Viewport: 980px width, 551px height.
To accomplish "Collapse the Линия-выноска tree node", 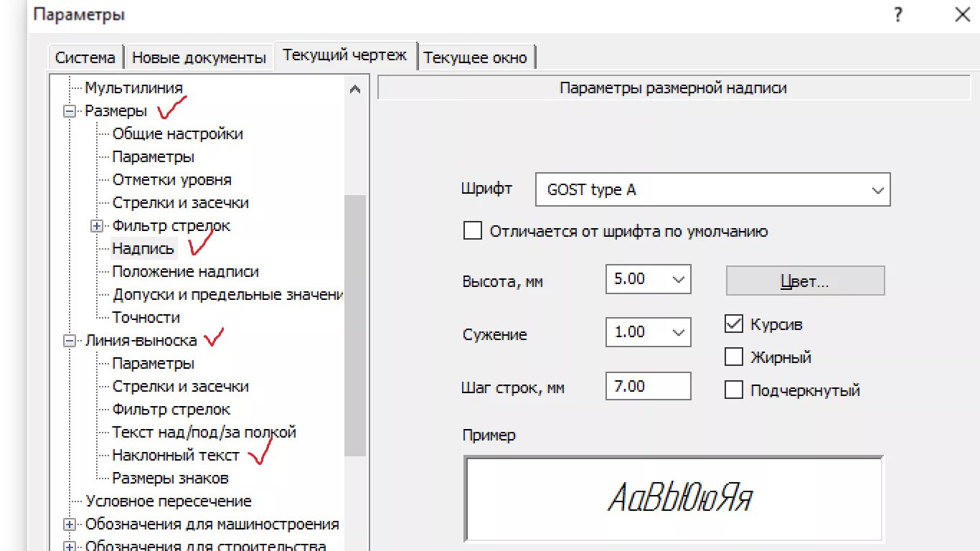I will click(70, 341).
